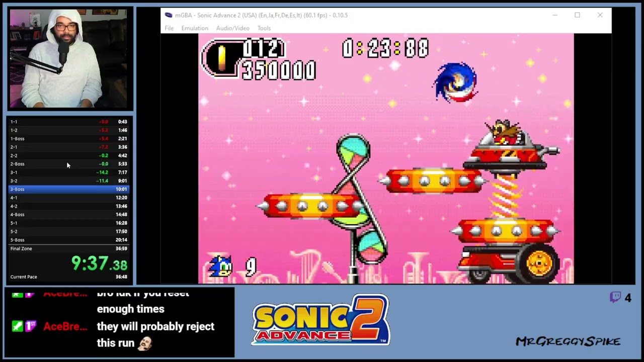Click the 1st badge beside 'they will probably'
Image resolution: width=644 pixels, height=362 pixels.
click(30, 326)
